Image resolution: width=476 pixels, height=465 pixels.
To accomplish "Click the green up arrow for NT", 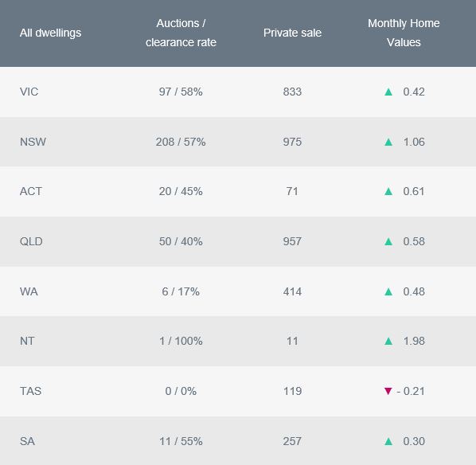I will pyautogui.click(x=388, y=341).
